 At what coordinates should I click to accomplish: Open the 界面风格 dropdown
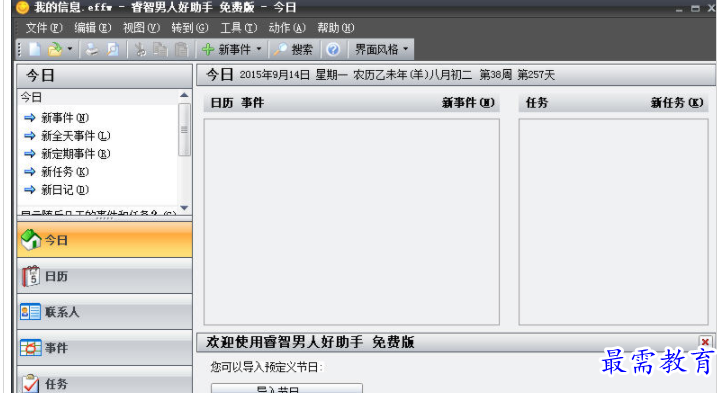pos(381,49)
